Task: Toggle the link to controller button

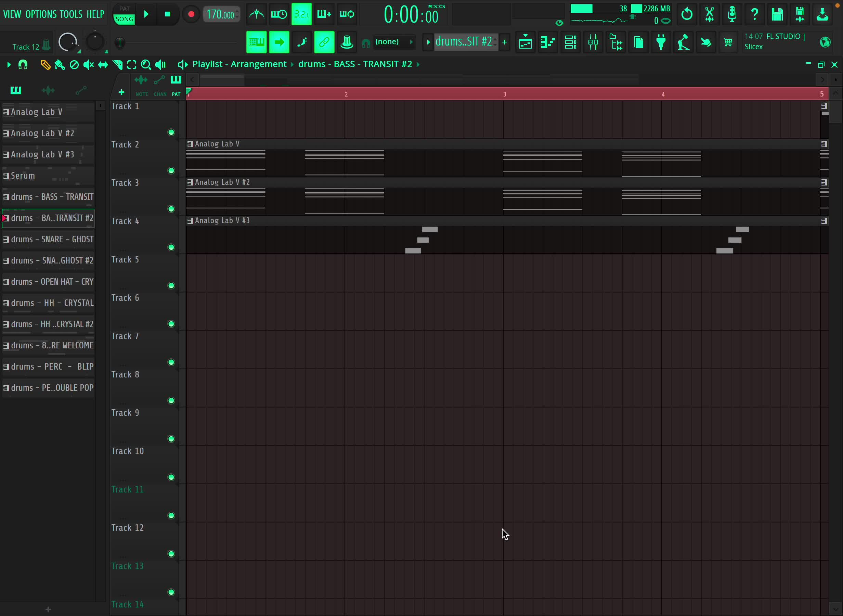Action: click(324, 42)
